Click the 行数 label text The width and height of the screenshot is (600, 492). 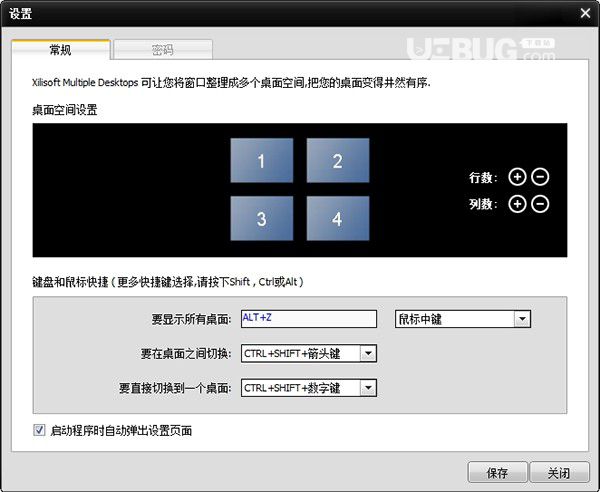pos(483,178)
